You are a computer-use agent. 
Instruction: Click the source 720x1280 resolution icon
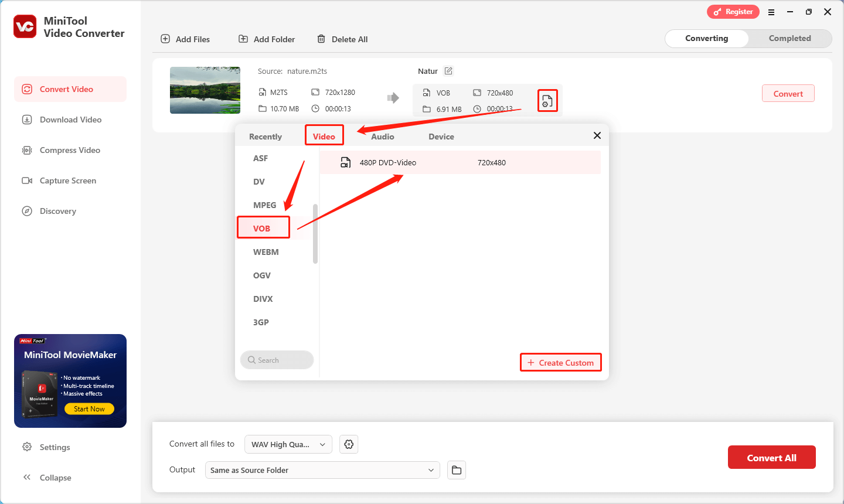pyautogui.click(x=315, y=92)
